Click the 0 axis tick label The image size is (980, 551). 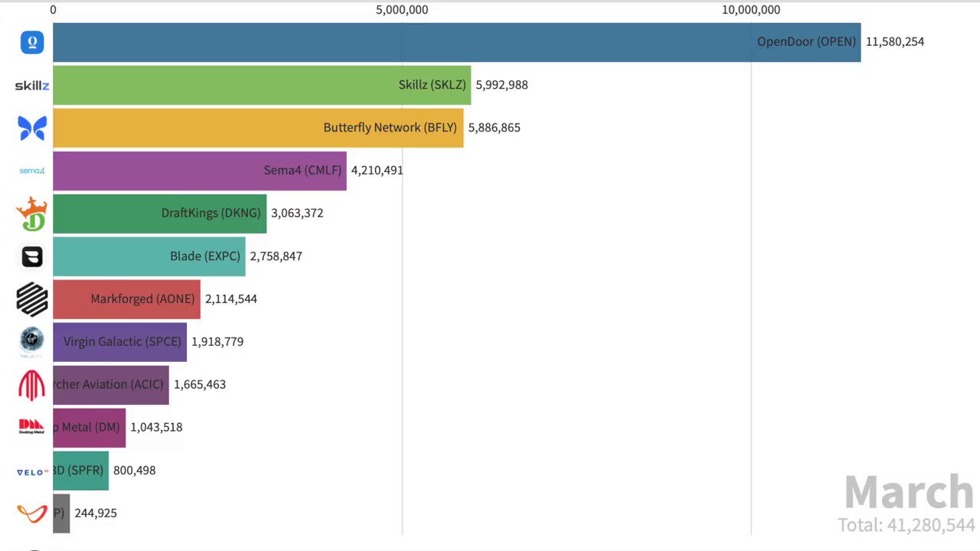click(x=53, y=10)
